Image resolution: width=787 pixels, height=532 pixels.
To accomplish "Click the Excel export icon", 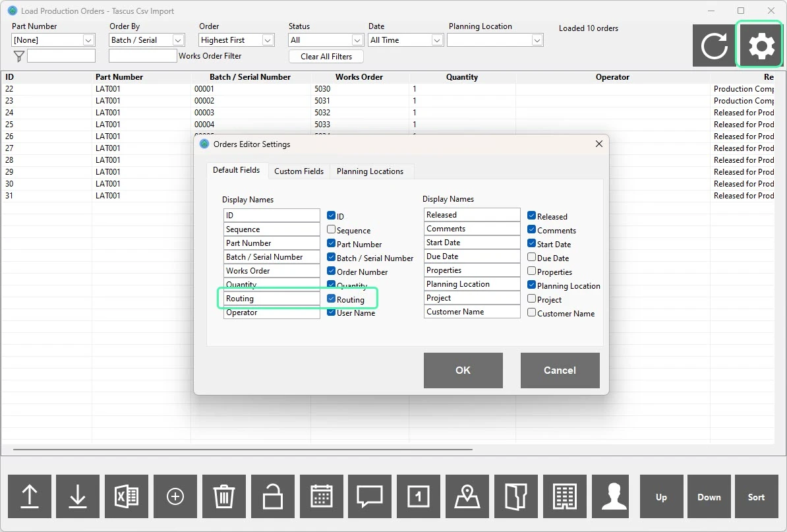I will click(127, 496).
